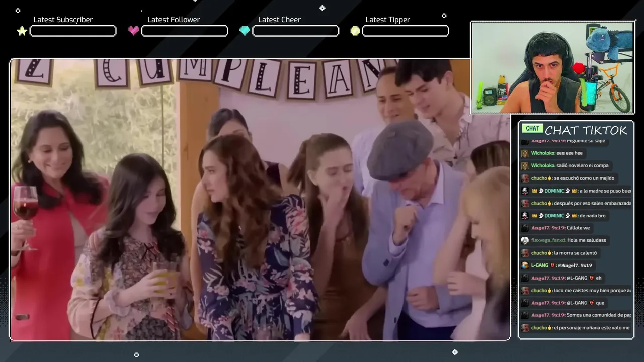The width and height of the screenshot is (644, 362).
Task: Click the 'la morra se calentó' message text
Action: (x=576, y=253)
